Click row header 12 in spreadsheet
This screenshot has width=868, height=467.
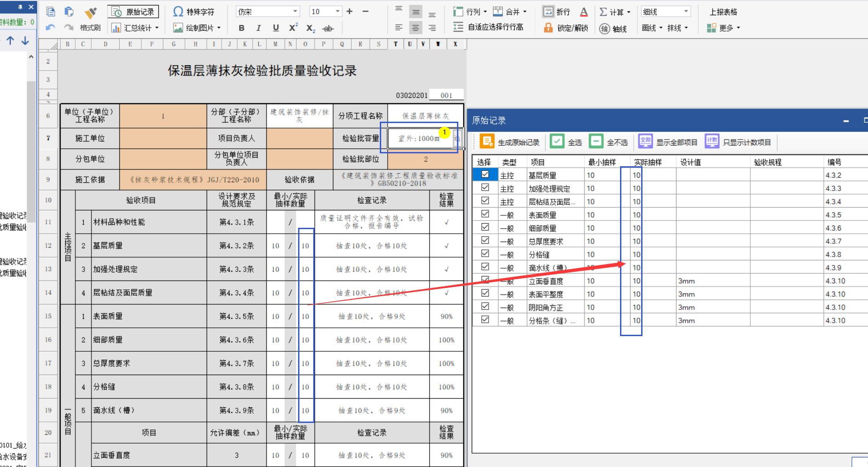(x=48, y=246)
